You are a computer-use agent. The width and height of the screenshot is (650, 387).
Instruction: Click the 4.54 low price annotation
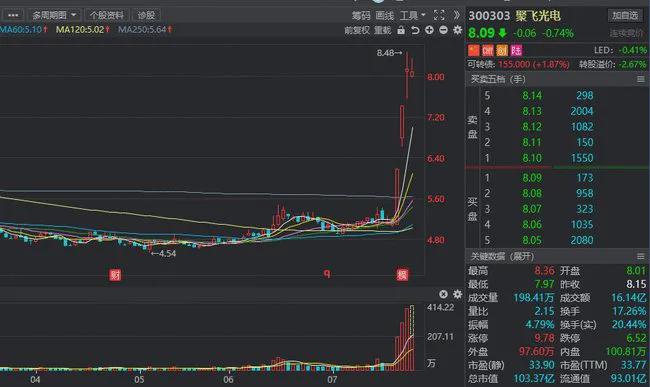[x=164, y=254]
